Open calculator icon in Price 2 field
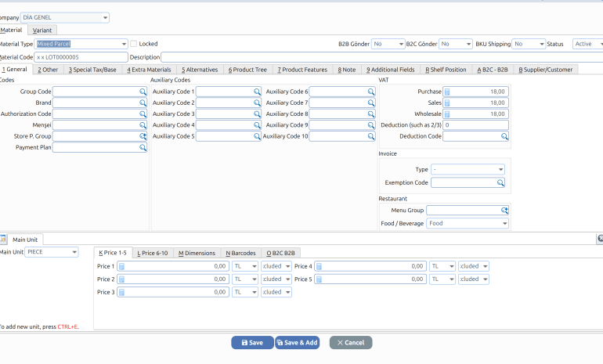This screenshot has height=364, width=603. click(121, 279)
